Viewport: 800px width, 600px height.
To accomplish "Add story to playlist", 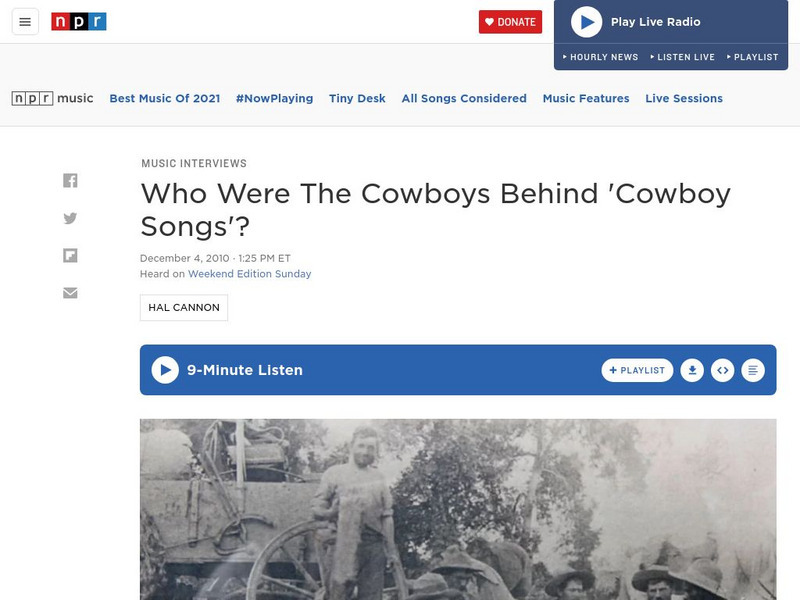I will (638, 370).
